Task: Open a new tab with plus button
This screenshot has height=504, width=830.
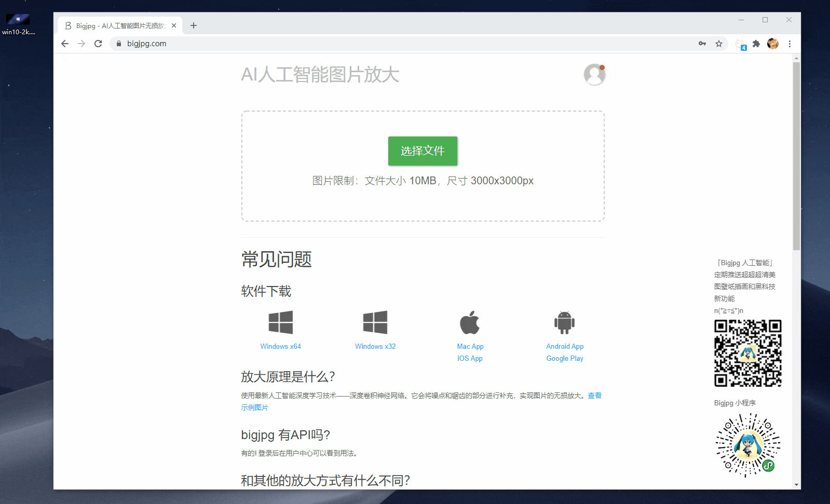Action: pyautogui.click(x=194, y=25)
